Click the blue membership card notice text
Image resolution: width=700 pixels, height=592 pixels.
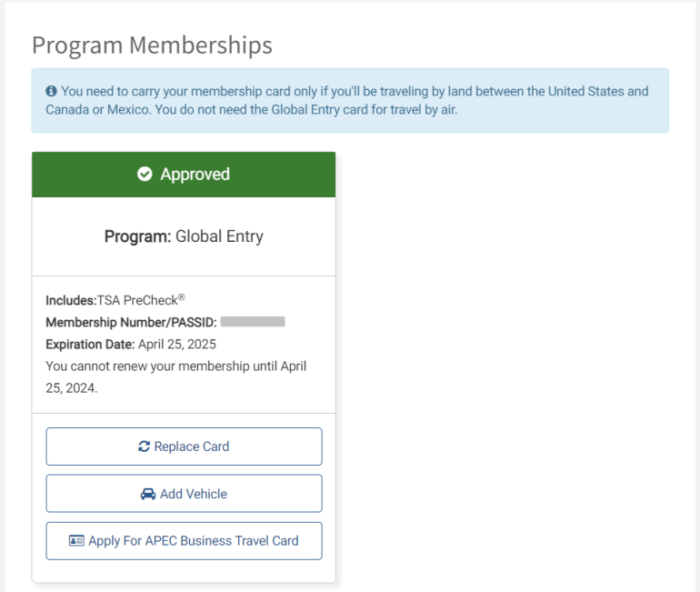pyautogui.click(x=355, y=101)
